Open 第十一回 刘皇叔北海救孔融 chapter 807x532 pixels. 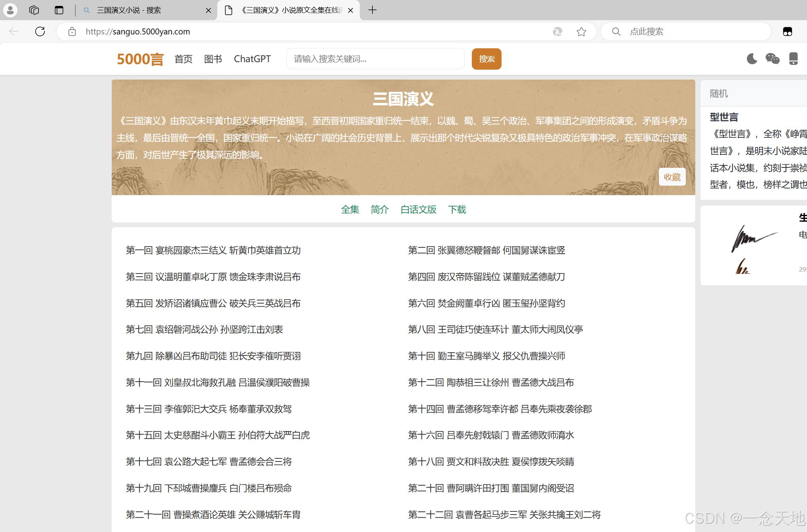click(x=218, y=382)
